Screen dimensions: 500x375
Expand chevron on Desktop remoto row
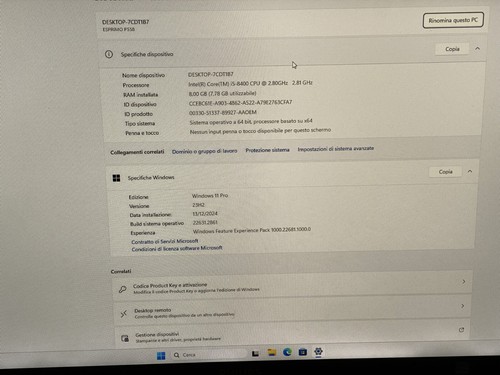[462, 306]
